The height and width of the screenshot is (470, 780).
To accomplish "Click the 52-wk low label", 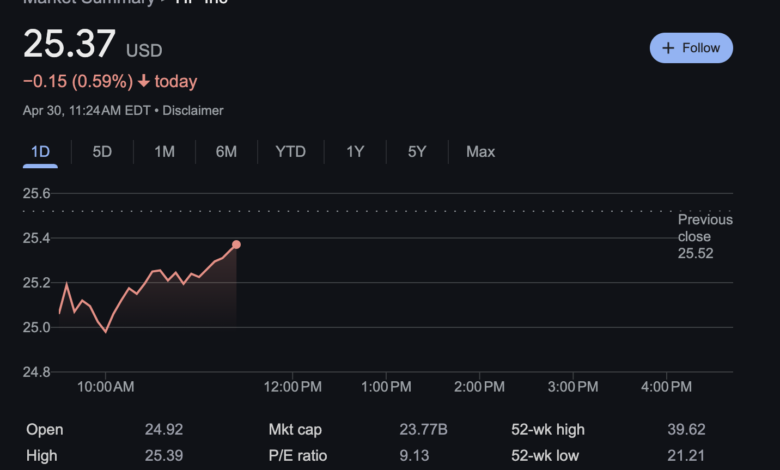I will 545,456.
